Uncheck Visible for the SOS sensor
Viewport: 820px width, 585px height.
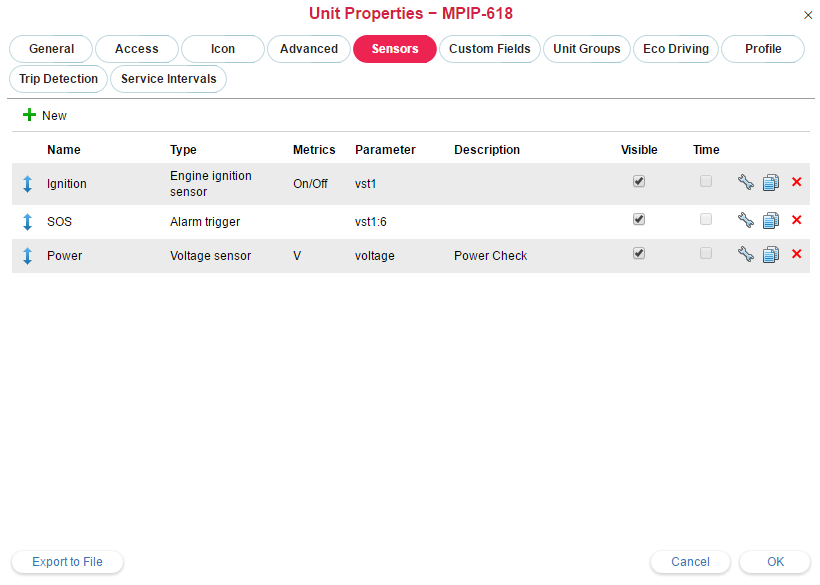tap(639, 219)
